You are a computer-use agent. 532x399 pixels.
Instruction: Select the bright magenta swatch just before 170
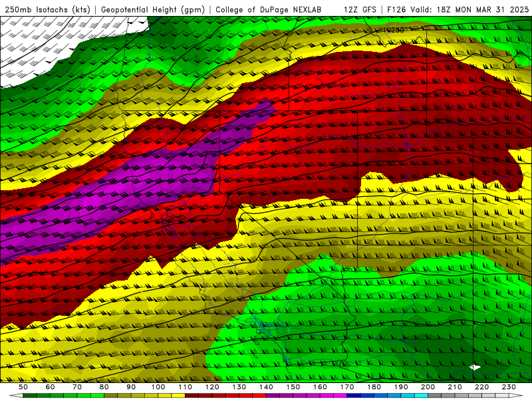340,396
